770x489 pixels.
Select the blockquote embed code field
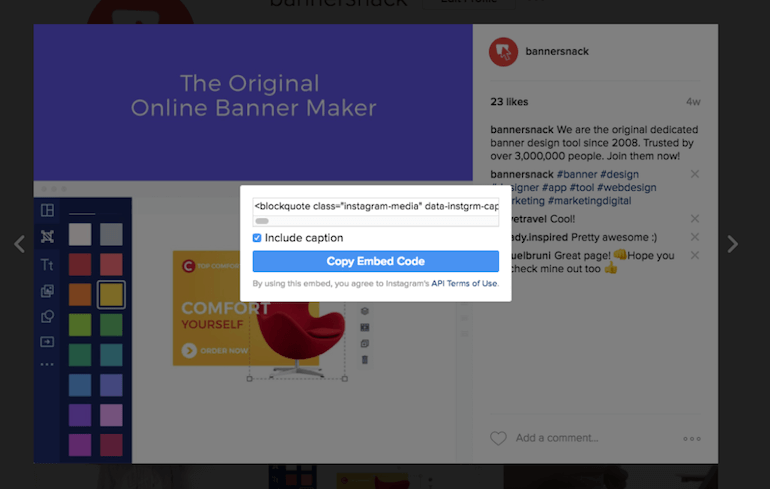point(376,206)
